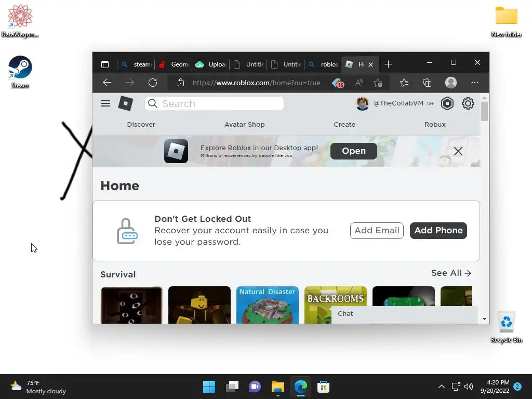Viewport: 532px width, 399px height.
Task: View site information lock icon
Action: [x=180, y=83]
